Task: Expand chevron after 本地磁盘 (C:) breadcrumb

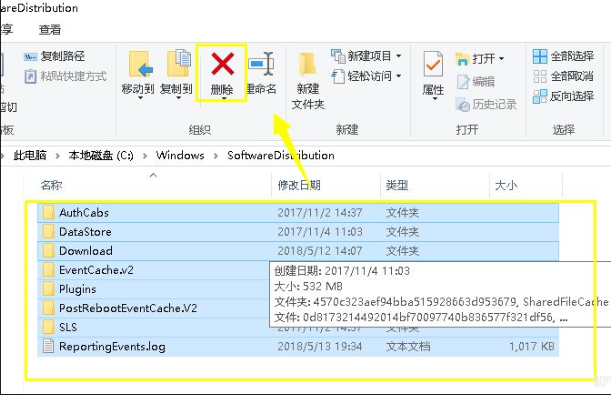Action: click(145, 156)
